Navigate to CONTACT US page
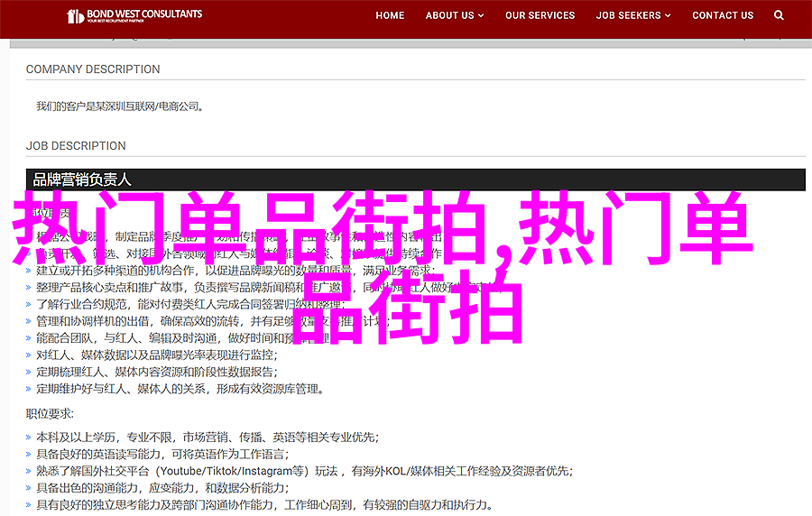The width and height of the screenshot is (812, 516). [723, 15]
